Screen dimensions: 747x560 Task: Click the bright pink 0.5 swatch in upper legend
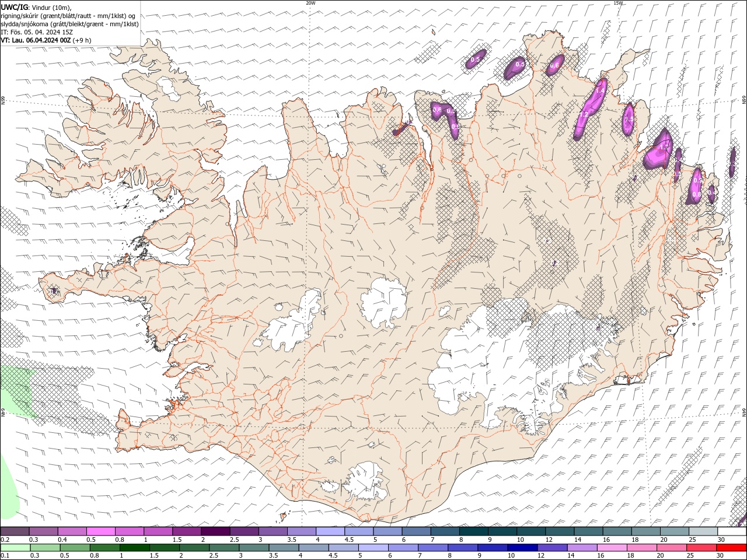tap(100, 531)
